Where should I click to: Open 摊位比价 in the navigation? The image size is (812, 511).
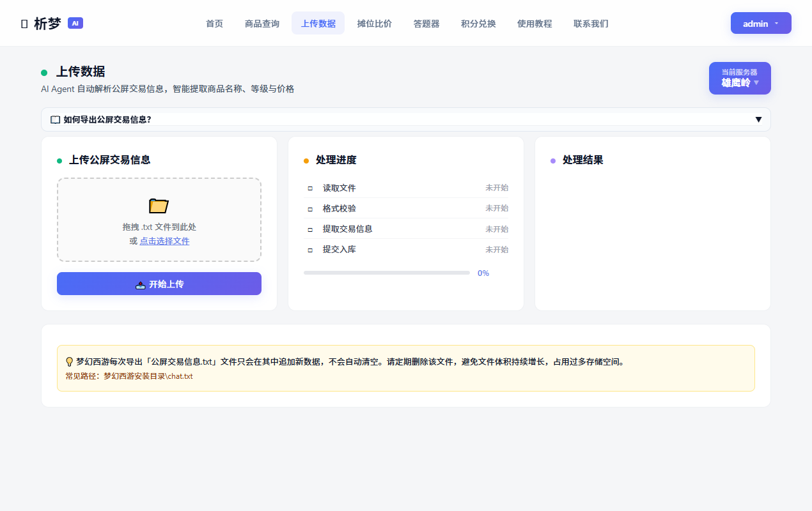pyautogui.click(x=374, y=24)
